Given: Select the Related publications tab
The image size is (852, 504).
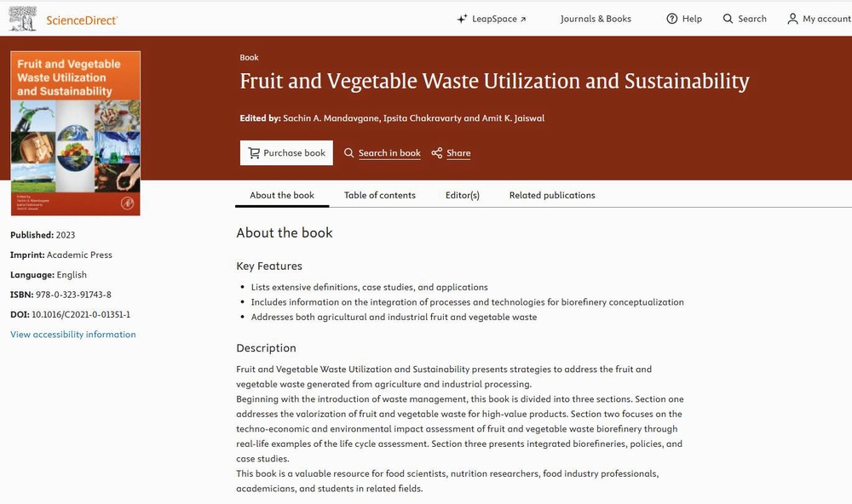Looking at the screenshot, I should [552, 196].
